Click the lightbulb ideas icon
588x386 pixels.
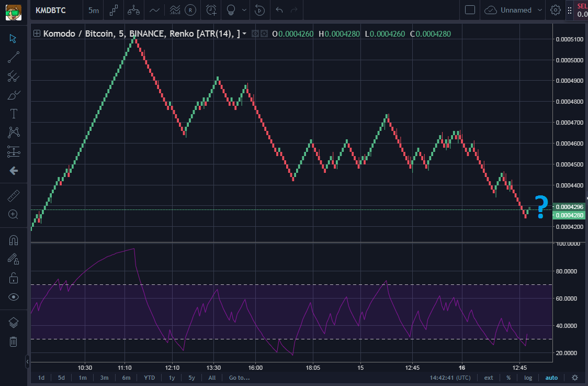pyautogui.click(x=231, y=10)
